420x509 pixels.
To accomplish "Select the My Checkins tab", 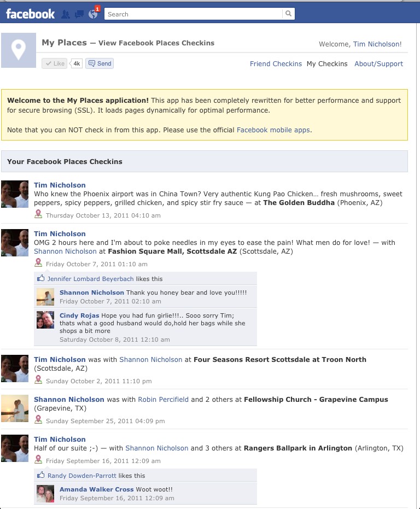I will click(x=327, y=63).
